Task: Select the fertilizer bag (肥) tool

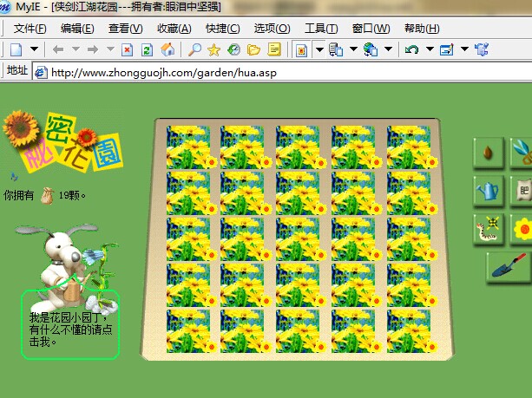Action: (522, 191)
